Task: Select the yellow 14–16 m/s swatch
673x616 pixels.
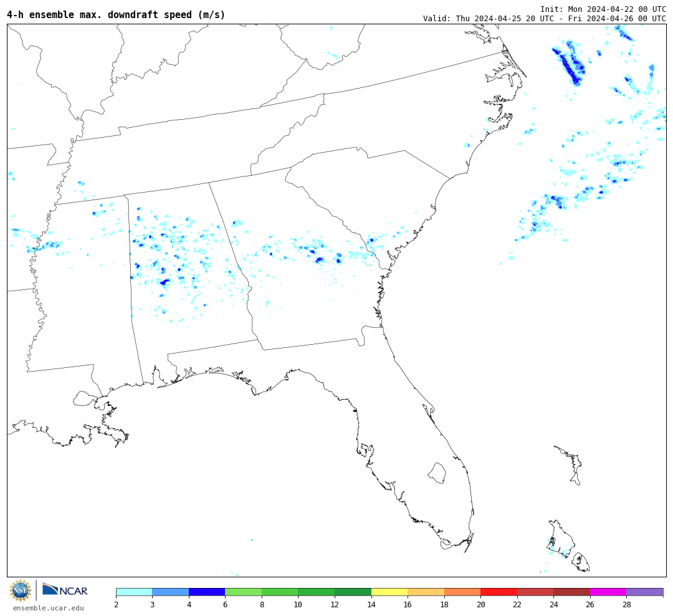Action: (389, 592)
